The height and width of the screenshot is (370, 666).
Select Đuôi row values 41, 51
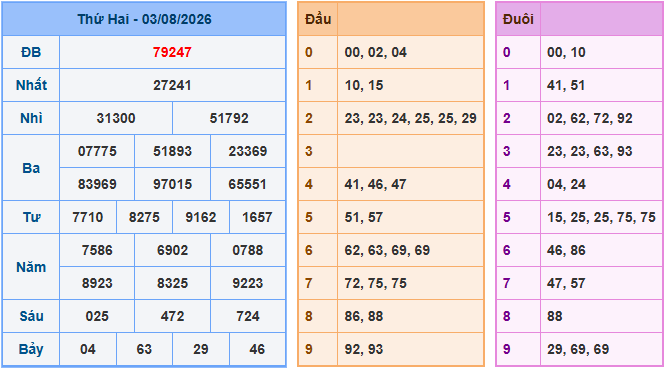click(566, 85)
